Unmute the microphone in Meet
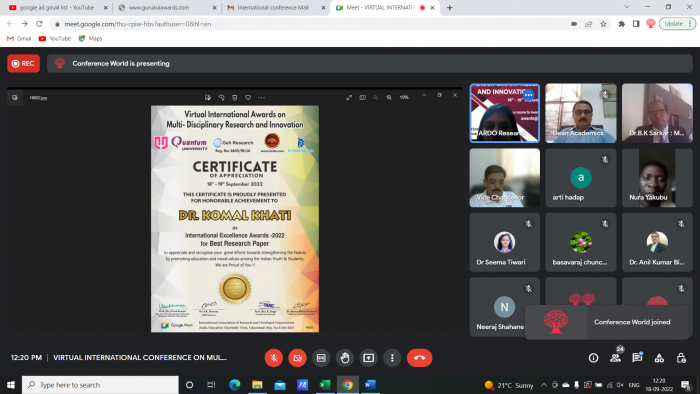Image resolution: width=700 pixels, height=394 pixels. [274, 358]
